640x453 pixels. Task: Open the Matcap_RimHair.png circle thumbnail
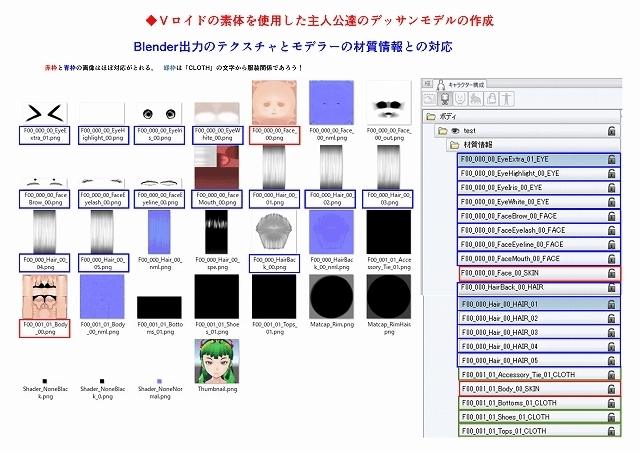(389, 297)
